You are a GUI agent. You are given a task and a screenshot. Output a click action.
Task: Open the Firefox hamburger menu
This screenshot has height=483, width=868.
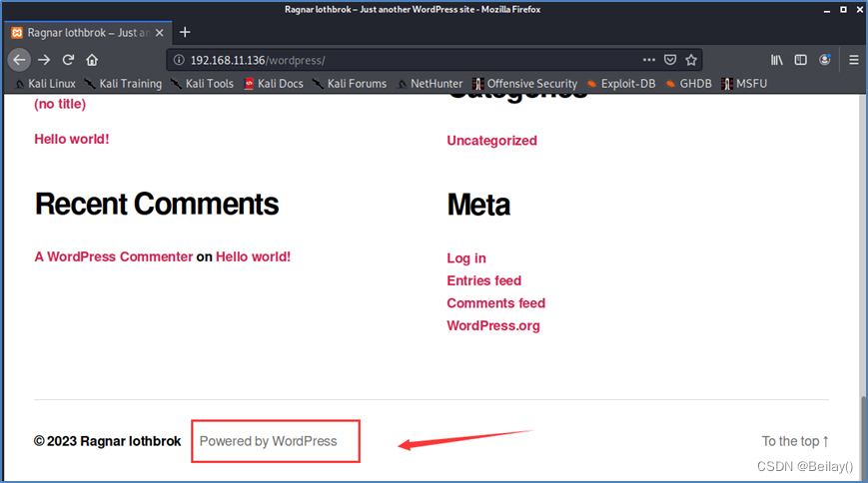click(x=854, y=60)
